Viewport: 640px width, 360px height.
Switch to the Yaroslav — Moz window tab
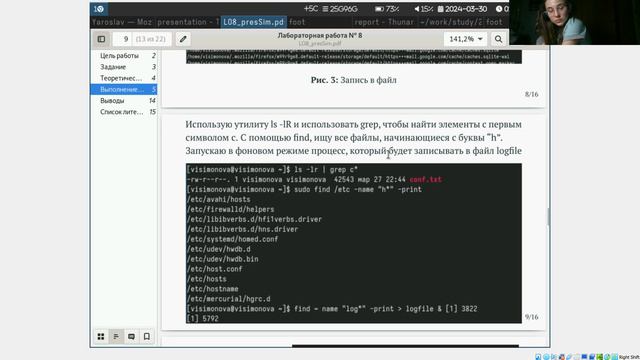click(122, 22)
